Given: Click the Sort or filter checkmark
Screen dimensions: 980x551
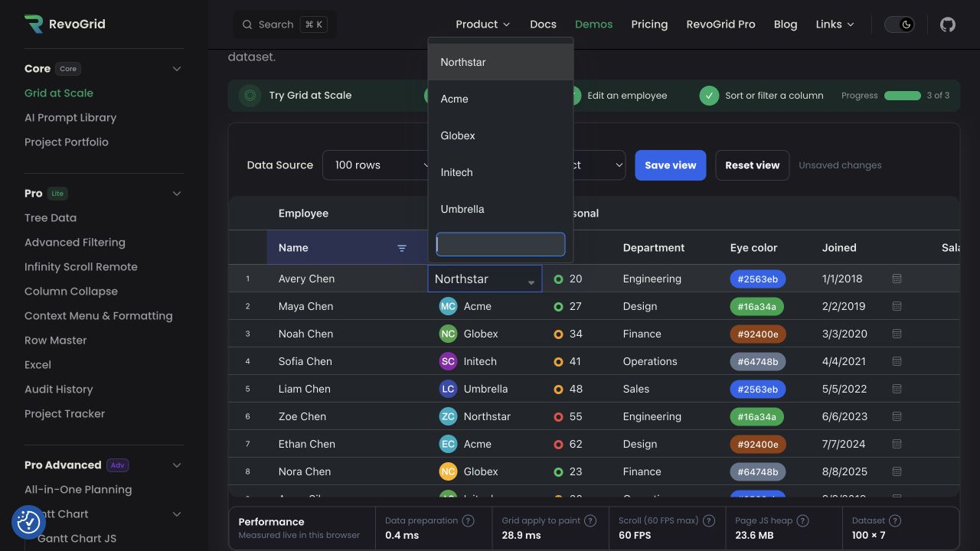Looking at the screenshot, I should tap(709, 96).
